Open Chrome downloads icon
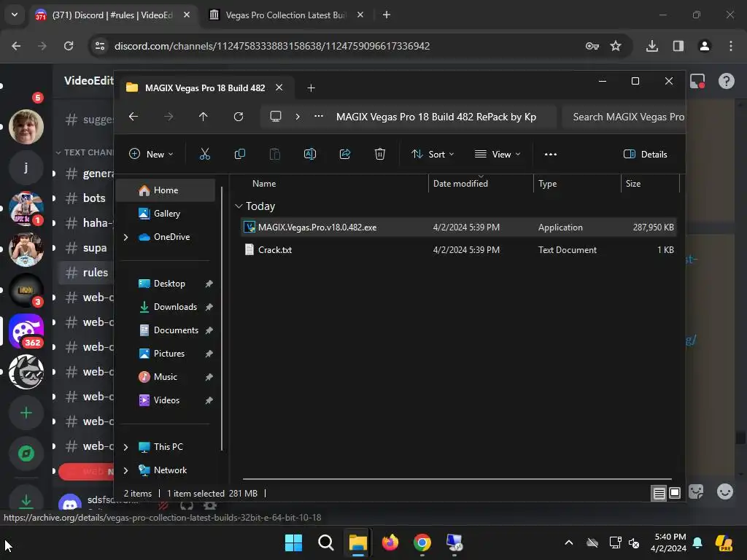 651,46
